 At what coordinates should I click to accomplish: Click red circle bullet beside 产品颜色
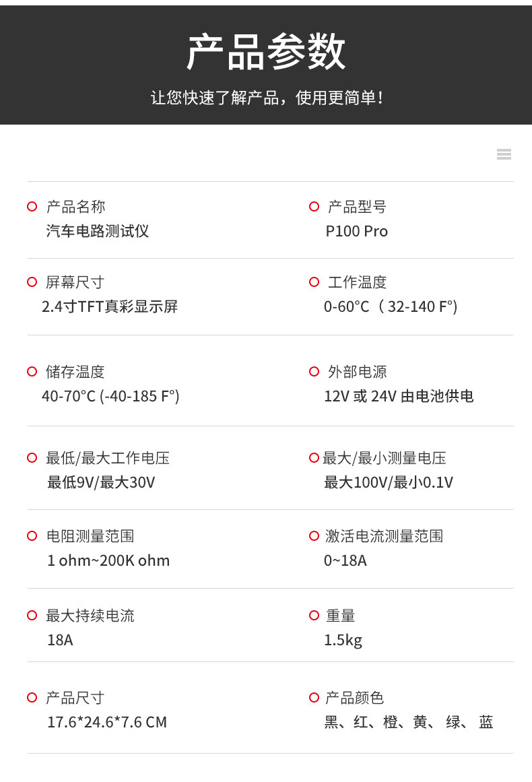pyautogui.click(x=314, y=698)
